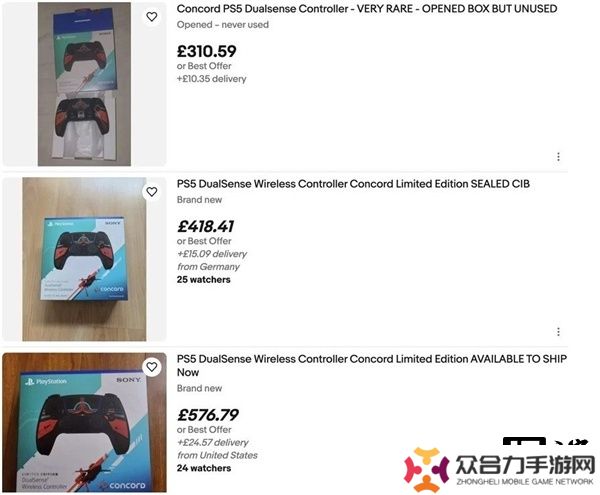Click the Zhongheli Mobile Game Network logo
The height and width of the screenshot is (495, 600).
pos(499,470)
